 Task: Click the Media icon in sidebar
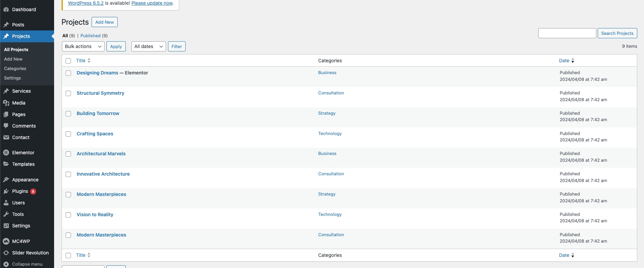(x=6, y=103)
